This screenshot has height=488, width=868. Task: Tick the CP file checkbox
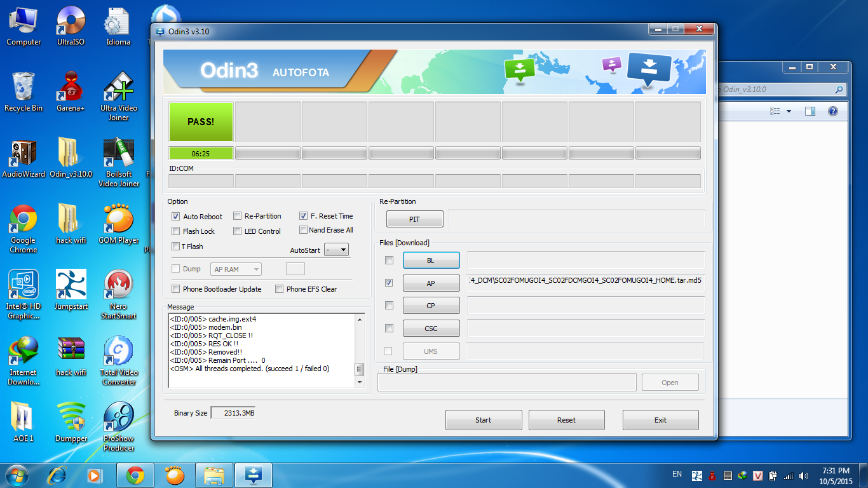point(389,306)
